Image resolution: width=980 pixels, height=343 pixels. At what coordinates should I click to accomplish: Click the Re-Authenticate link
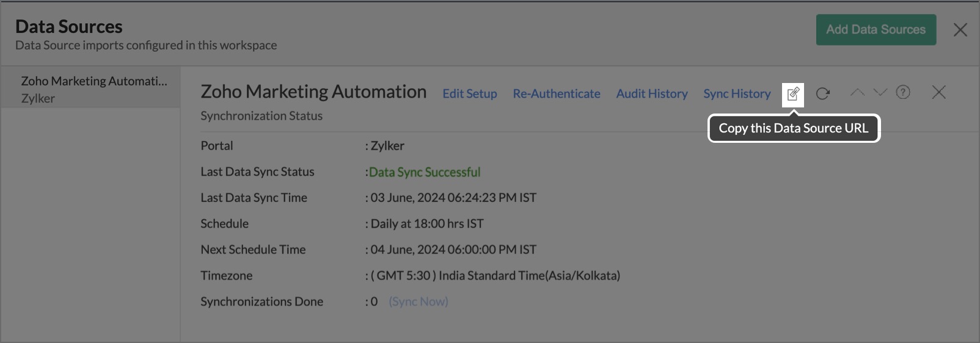pyautogui.click(x=557, y=93)
